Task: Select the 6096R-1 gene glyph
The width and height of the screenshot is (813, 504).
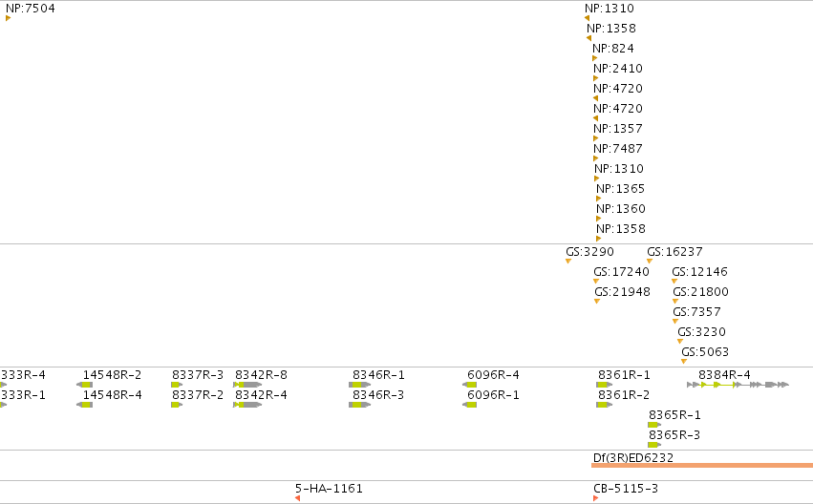Action: (470, 405)
